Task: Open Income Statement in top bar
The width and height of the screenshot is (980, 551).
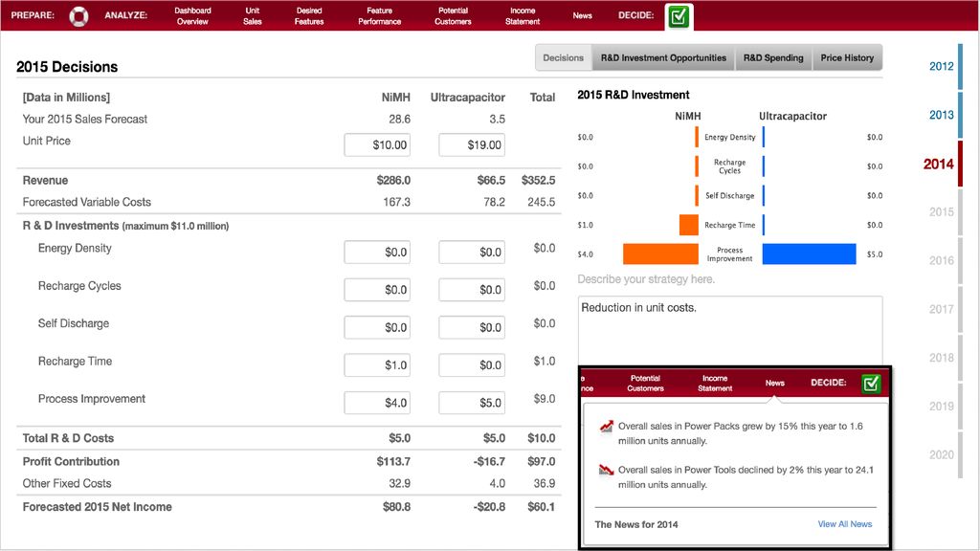Action: point(523,15)
